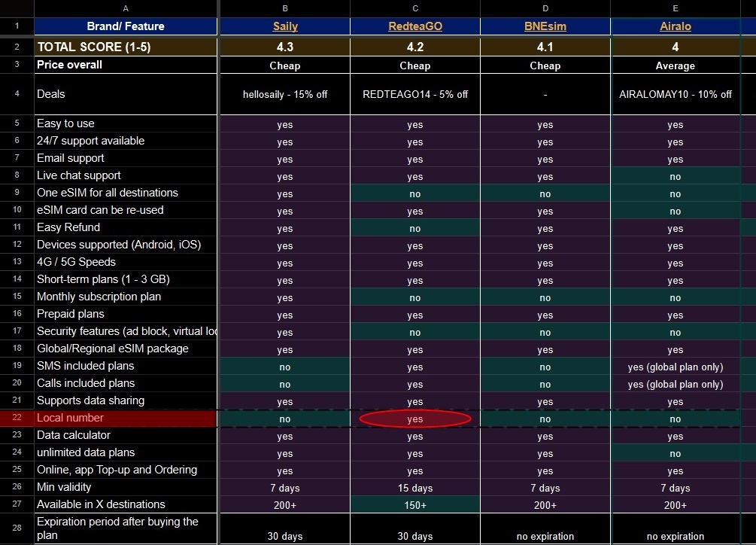
Task: Select Airalo's 'Average' price overall cell
Action: (675, 65)
